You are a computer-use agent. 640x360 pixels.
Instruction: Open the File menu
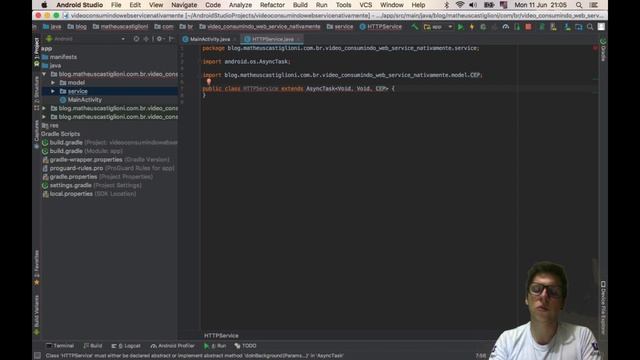point(116,5)
